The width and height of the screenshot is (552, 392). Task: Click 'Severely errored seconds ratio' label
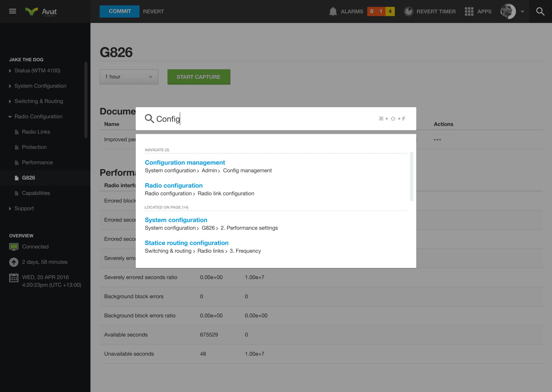141,277
